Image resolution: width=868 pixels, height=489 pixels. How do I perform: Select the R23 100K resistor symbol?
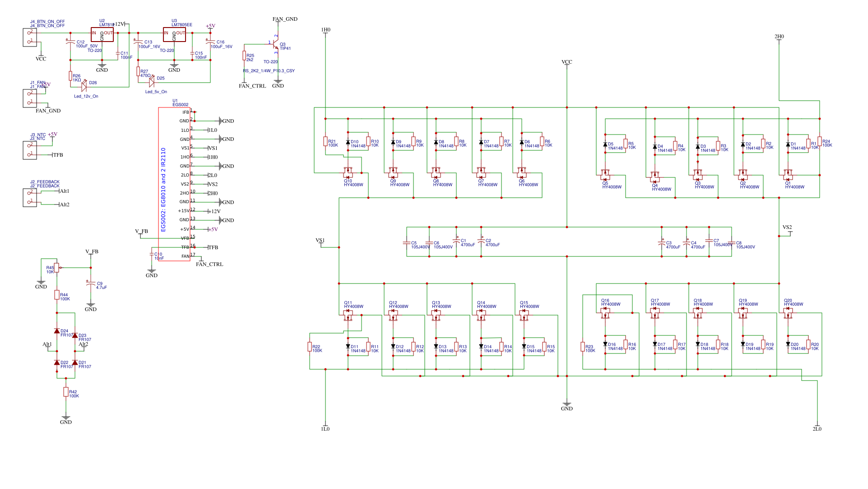pyautogui.click(x=583, y=347)
